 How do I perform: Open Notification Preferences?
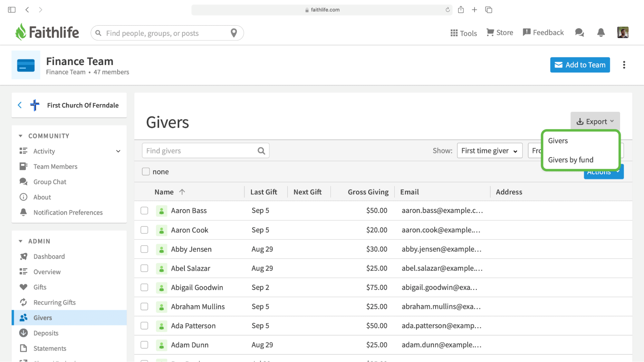pyautogui.click(x=68, y=212)
